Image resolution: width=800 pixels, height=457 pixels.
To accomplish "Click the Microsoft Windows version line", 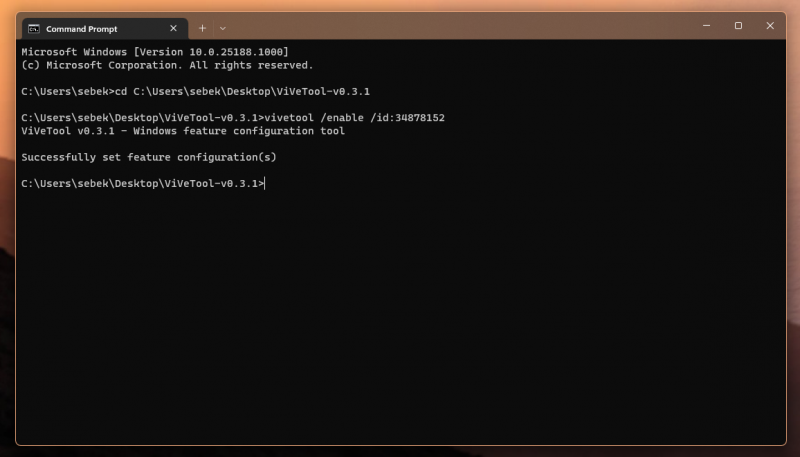I will click(154, 52).
